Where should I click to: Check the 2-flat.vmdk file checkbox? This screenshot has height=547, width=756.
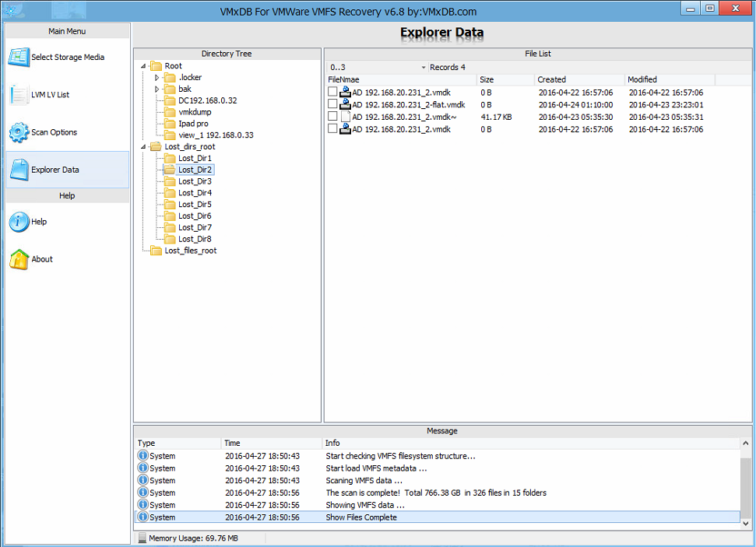coord(332,104)
